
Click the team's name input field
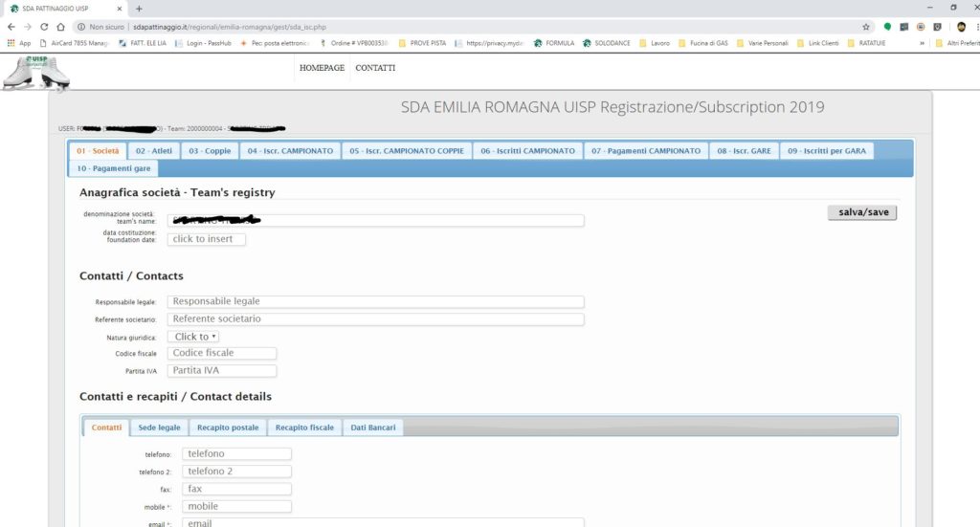tap(375, 220)
